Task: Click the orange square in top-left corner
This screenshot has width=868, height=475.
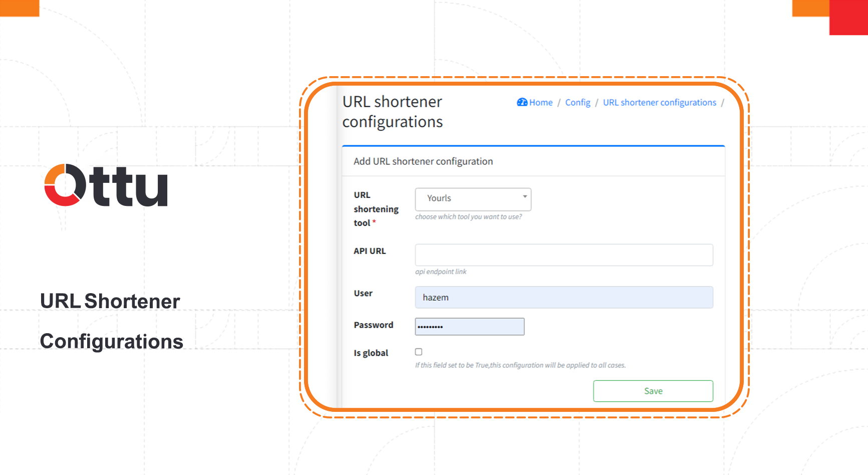Action: (x=19, y=9)
